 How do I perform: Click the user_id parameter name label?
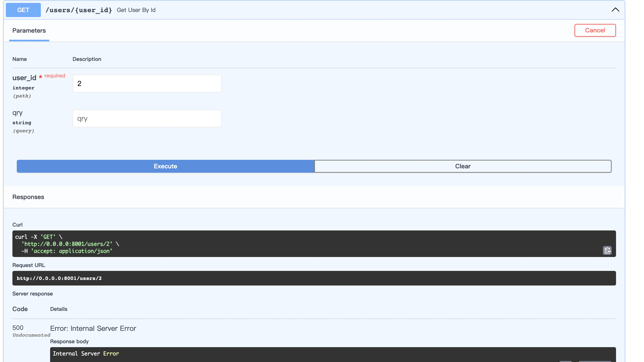point(24,78)
